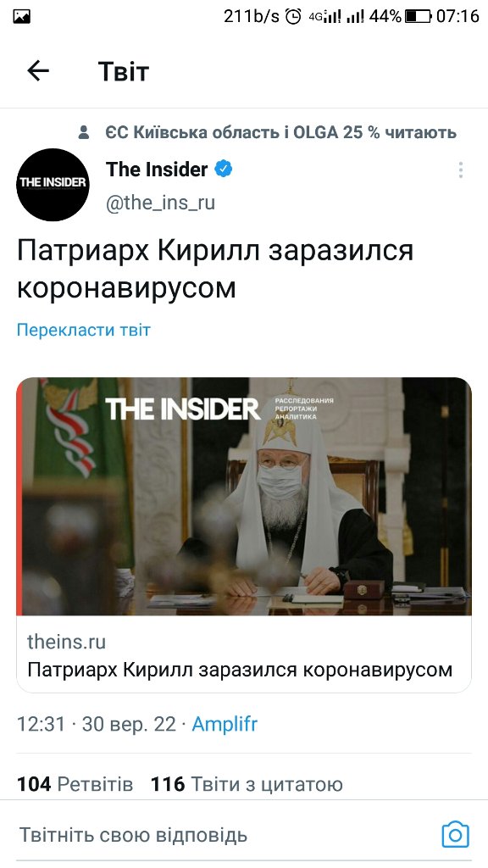Open the gallery notification in status bar
The height and width of the screenshot is (868, 488).
click(x=21, y=17)
